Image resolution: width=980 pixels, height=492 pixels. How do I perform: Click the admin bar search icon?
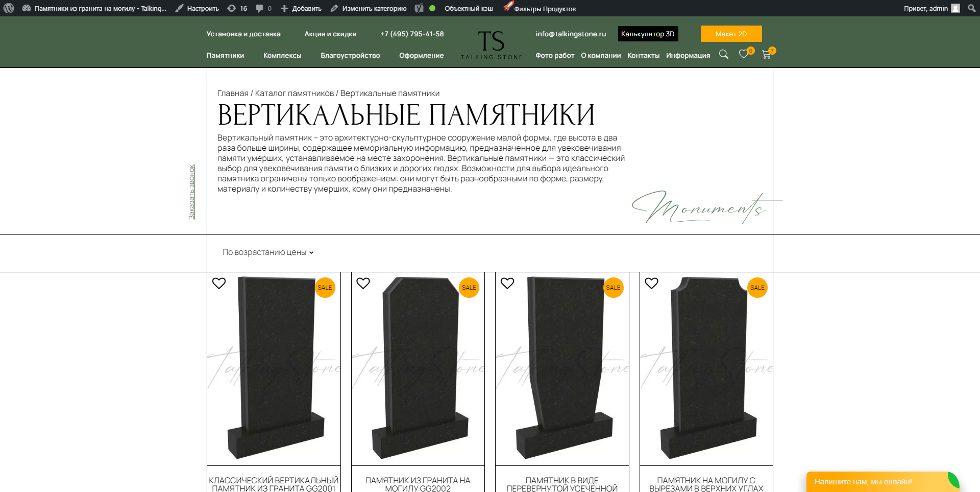point(971,8)
